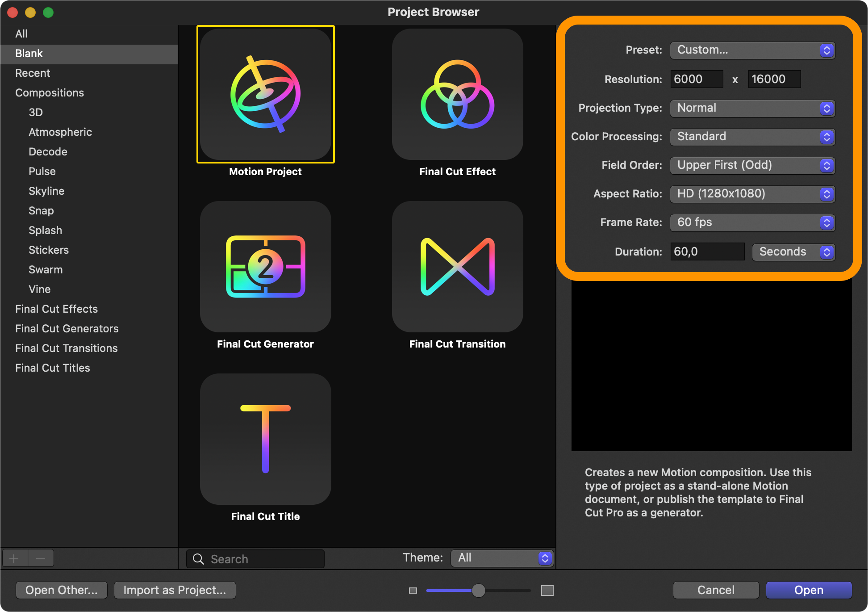Click the search magnifier icon
The image size is (868, 612).
(198, 559)
